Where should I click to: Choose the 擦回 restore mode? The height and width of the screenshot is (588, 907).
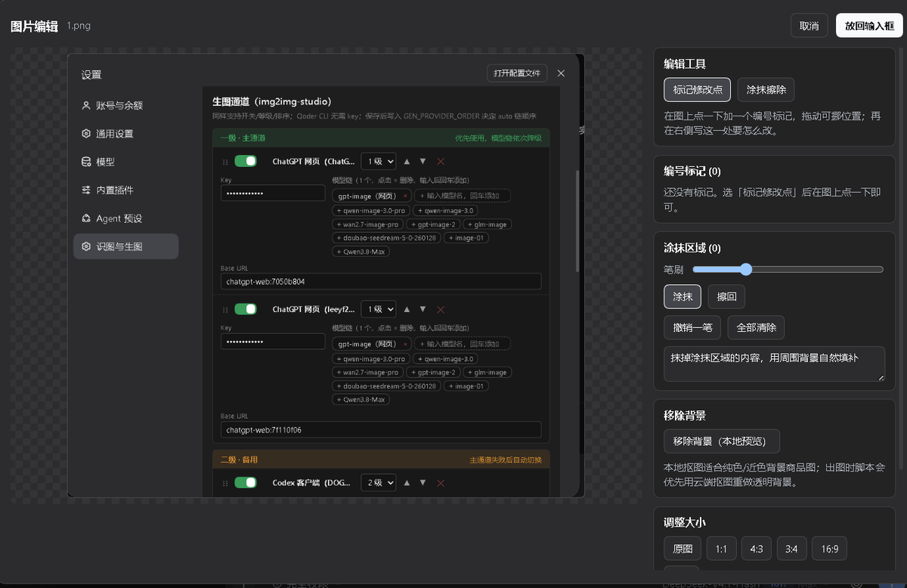(726, 297)
